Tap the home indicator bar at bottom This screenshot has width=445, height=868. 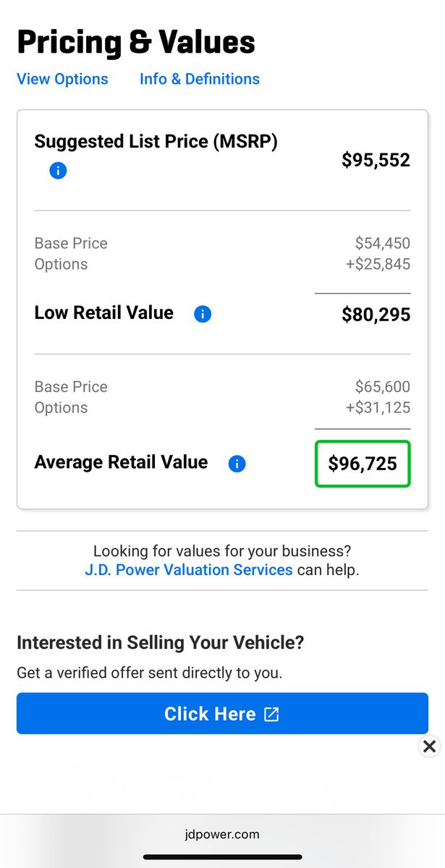click(x=222, y=857)
